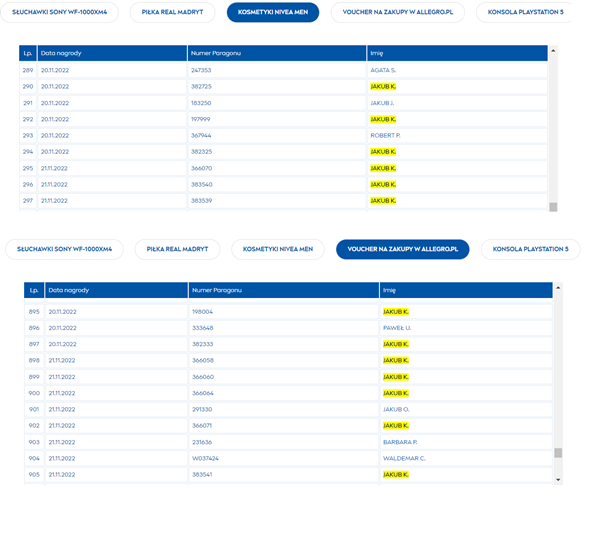Viewport: 600px width, 537px height.
Task: Click the lower table's Data nagrody header
Action: tap(116, 290)
